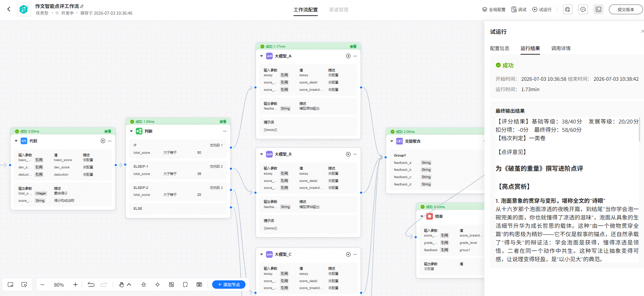Click the ELSE branch output port

pos(231,207)
